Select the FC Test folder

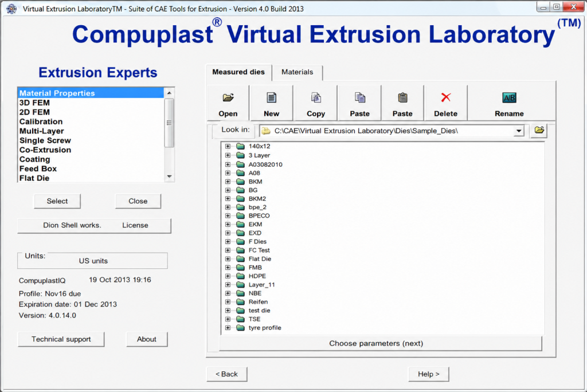[259, 250]
